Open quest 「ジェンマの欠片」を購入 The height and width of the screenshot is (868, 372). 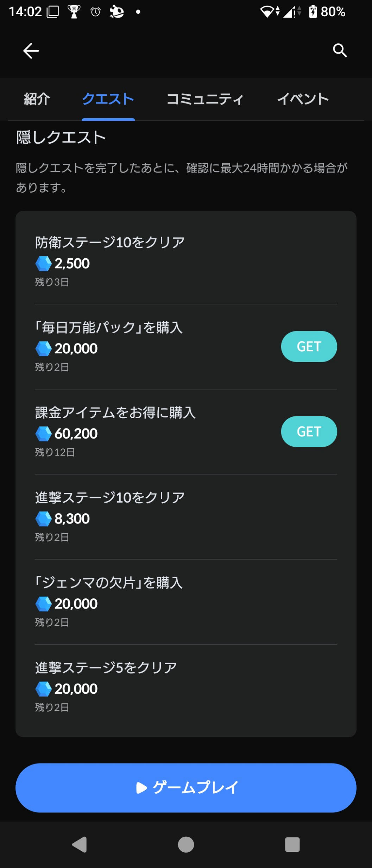186,602
